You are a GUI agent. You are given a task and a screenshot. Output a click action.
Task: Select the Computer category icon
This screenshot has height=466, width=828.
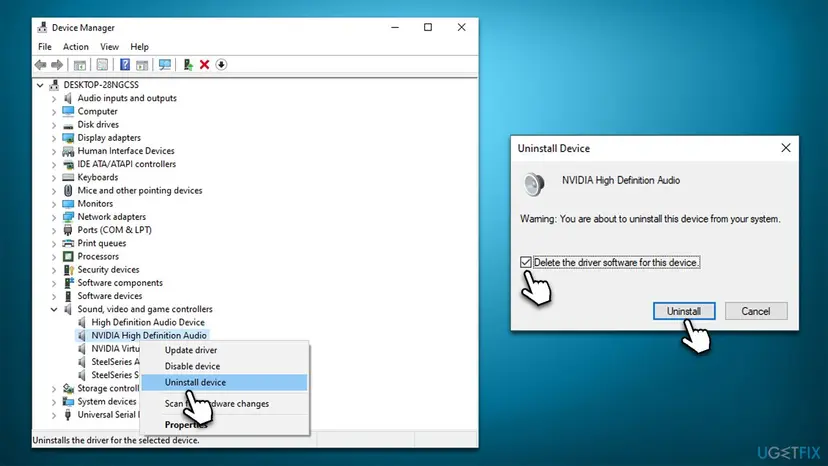68,111
